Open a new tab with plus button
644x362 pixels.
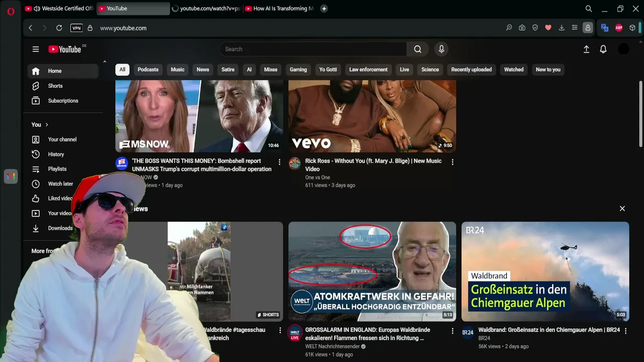(324, 9)
